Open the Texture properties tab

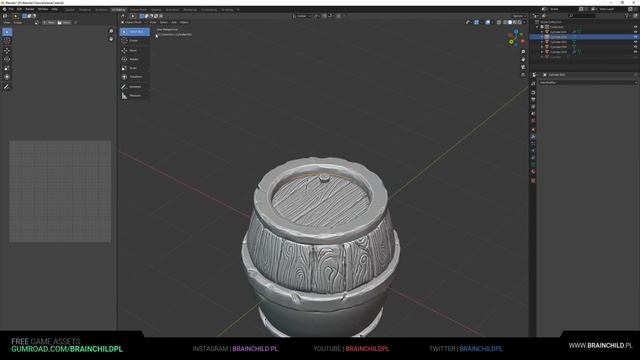coord(533,180)
